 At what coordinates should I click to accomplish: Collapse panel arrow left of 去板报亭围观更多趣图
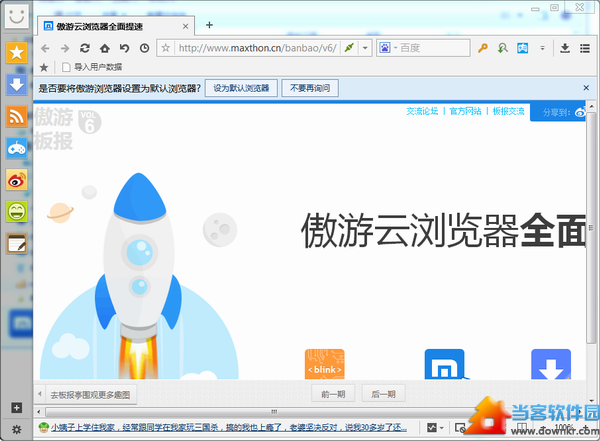coord(39,394)
